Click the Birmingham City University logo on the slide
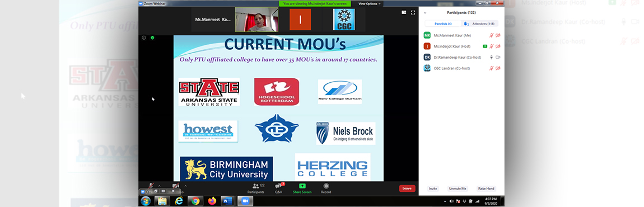This screenshot has height=207, width=644. coord(226,168)
